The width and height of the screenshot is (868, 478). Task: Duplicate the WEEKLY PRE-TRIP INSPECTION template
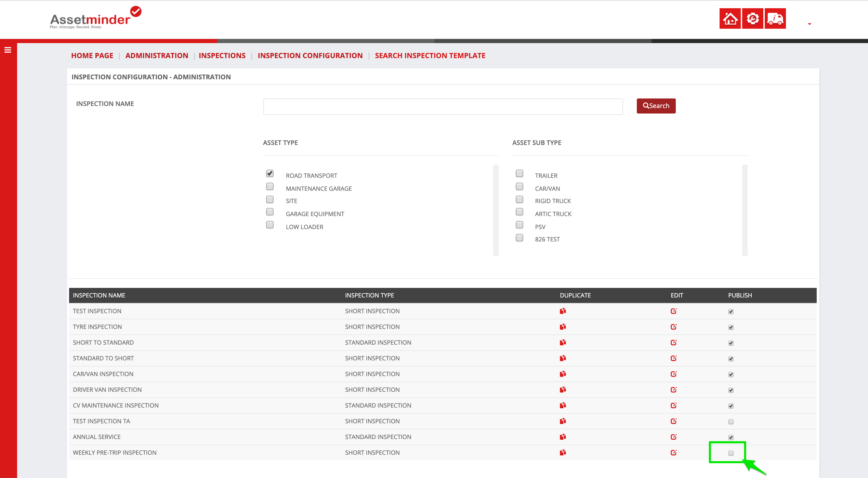coord(563,452)
